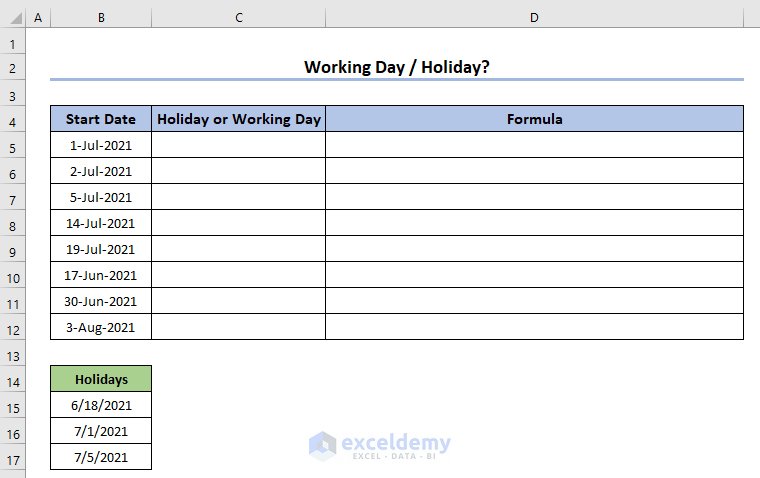Select row 14 header
The width and height of the screenshot is (760, 478).
pos(13,379)
